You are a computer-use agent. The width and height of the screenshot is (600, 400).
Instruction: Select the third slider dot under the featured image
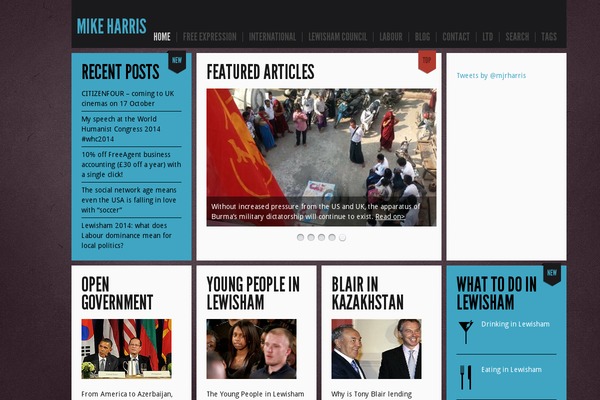click(321, 237)
